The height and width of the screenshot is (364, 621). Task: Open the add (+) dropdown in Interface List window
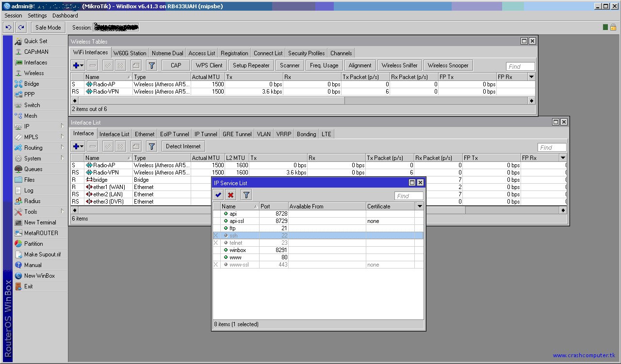(78, 146)
